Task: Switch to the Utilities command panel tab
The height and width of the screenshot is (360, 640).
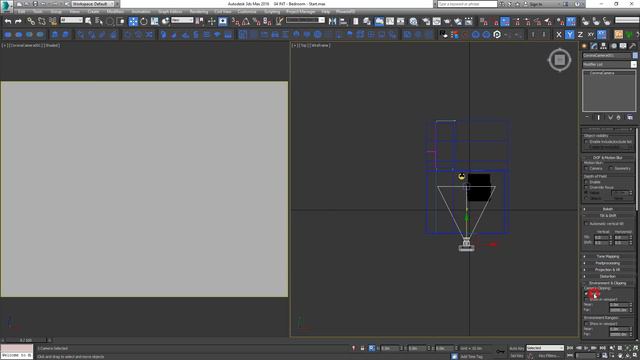Action: click(633, 46)
